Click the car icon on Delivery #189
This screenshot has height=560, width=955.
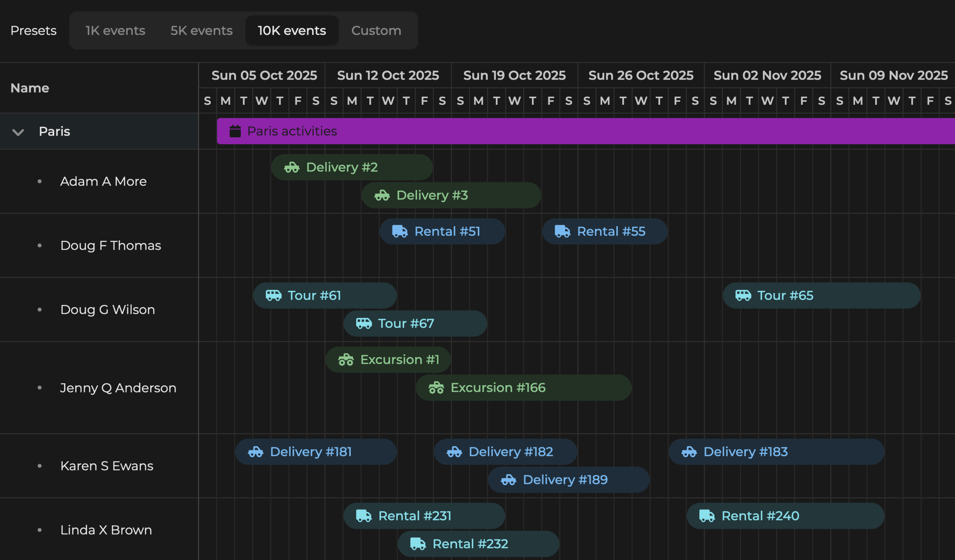click(508, 480)
